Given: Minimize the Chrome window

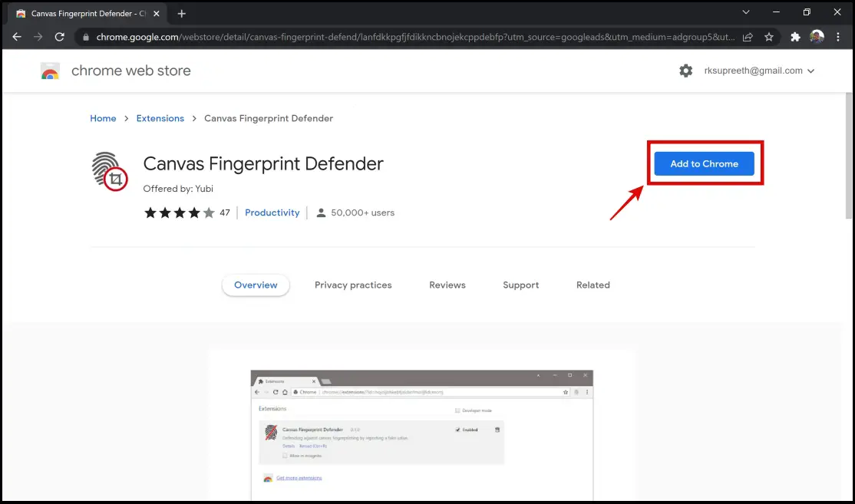Looking at the screenshot, I should coord(776,12).
